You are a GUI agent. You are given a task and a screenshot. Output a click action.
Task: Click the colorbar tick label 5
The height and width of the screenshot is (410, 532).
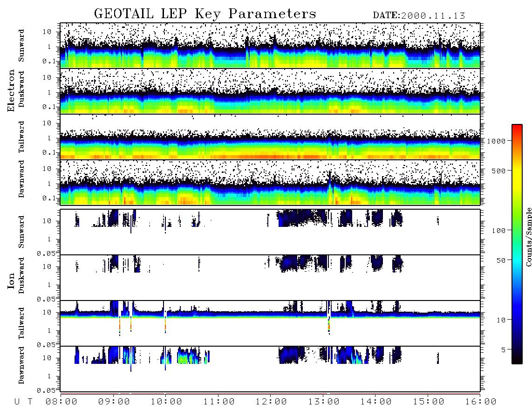(504, 350)
